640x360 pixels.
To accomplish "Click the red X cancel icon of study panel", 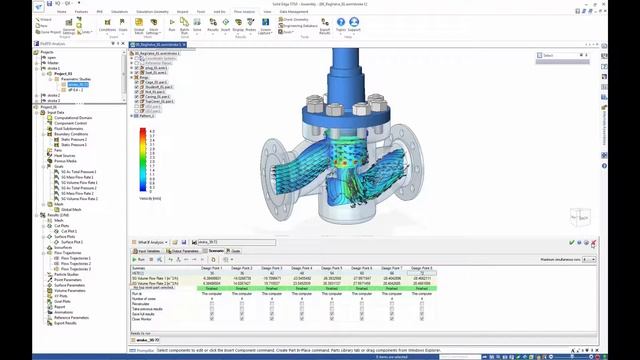I will pyautogui.click(x=593, y=242).
